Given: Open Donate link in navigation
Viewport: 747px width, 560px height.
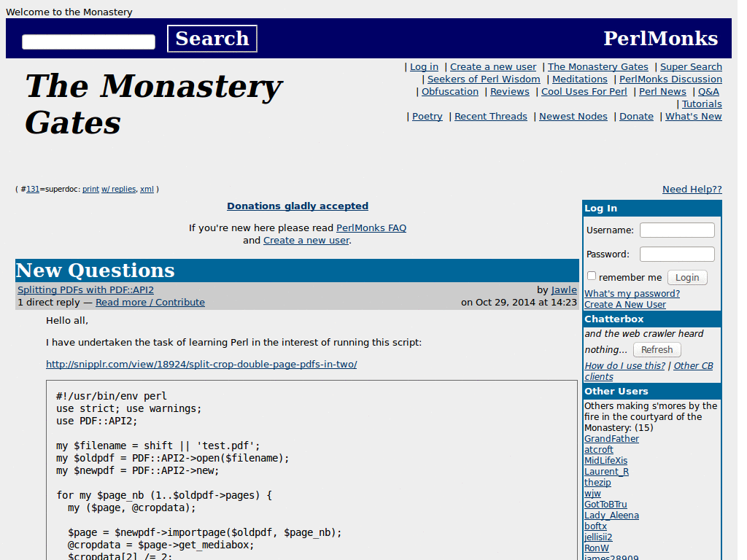Looking at the screenshot, I should click(636, 116).
